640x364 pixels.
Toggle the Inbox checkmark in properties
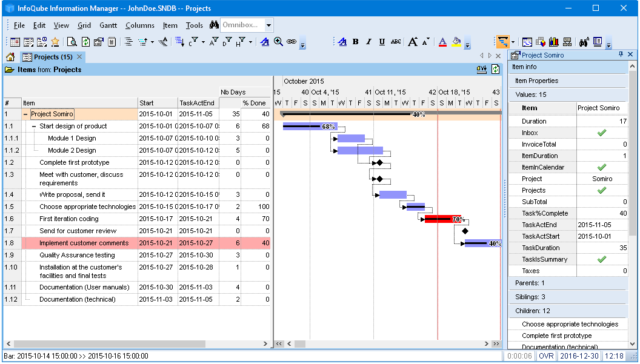click(x=602, y=133)
